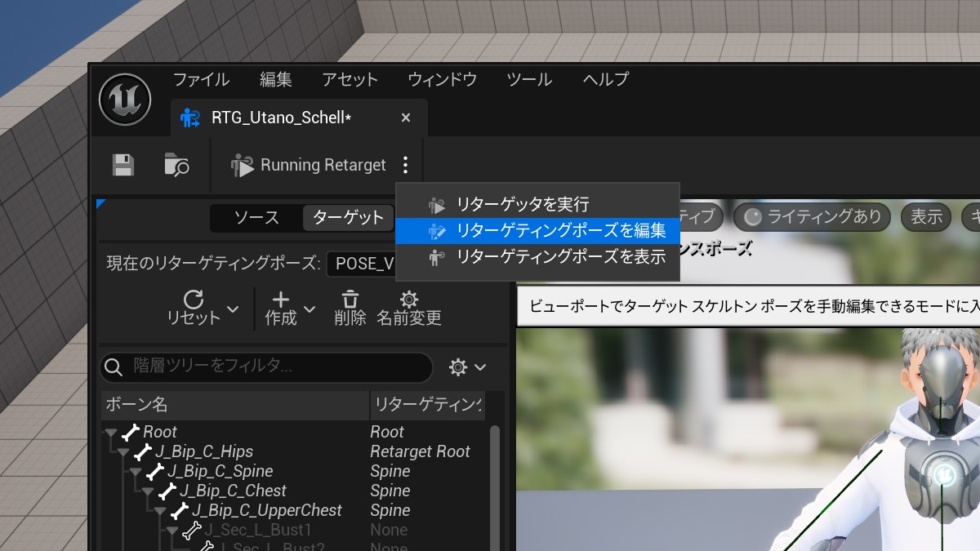Click the retargeter icon on the asset tab
Screen dimensions: 980x551
[190, 118]
